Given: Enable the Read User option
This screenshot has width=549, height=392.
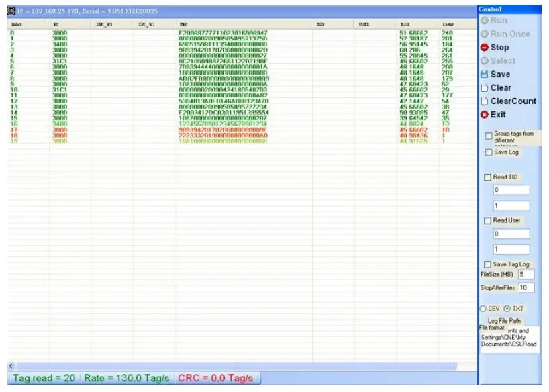Looking at the screenshot, I should 487,221.
